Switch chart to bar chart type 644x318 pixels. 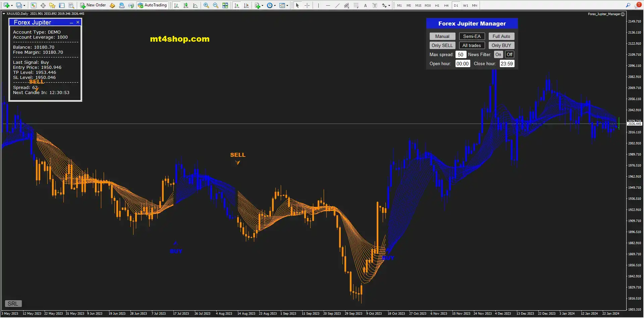pyautogui.click(x=176, y=5)
